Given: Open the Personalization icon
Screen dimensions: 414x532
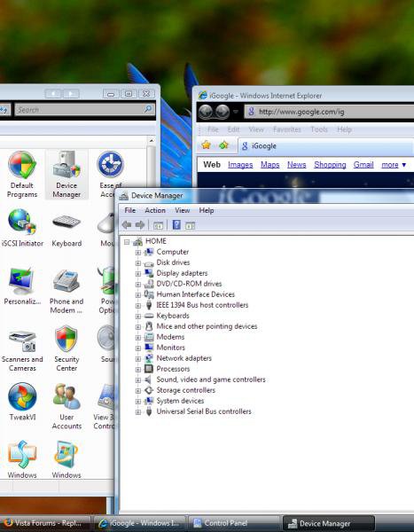Looking at the screenshot, I should [22, 286].
